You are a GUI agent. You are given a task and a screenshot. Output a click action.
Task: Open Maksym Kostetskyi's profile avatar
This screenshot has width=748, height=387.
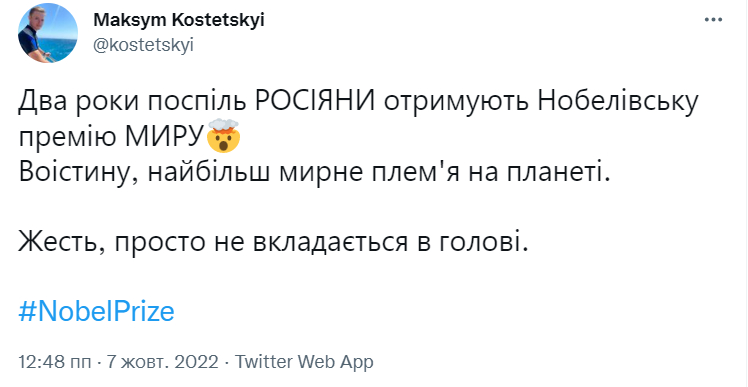(48, 33)
